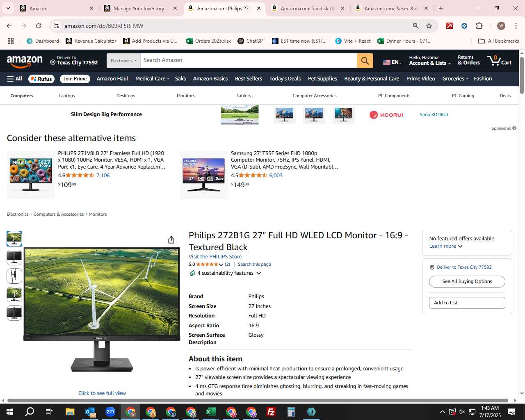The height and width of the screenshot is (420, 525).
Task: Open the Electronics search category dropdown
Action: tap(123, 61)
